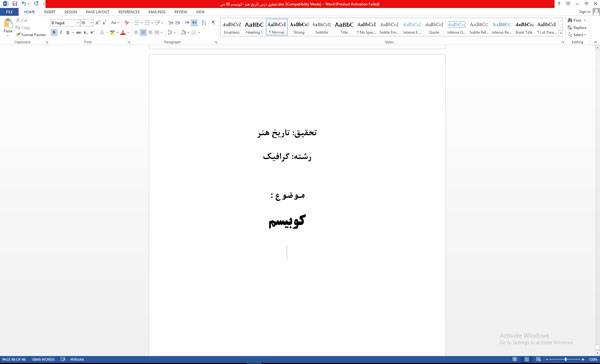Undo the last action
This screenshot has width=600, height=364.
[x=24, y=4]
